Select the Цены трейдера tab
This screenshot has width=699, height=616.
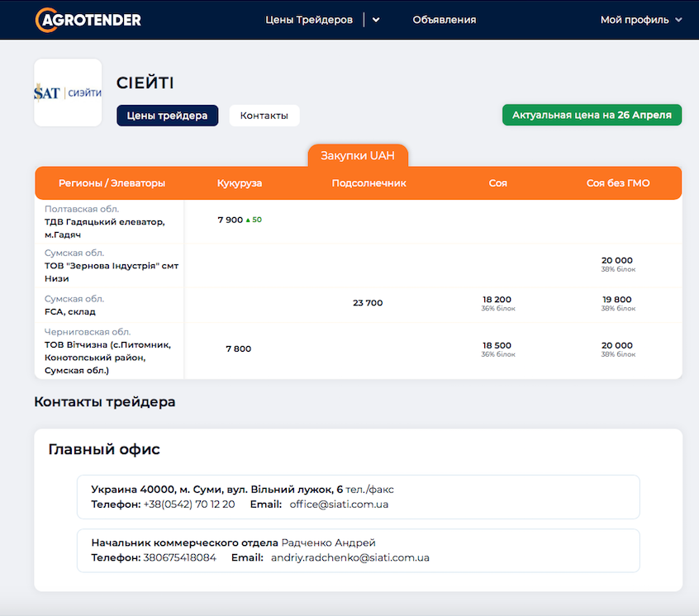click(x=168, y=116)
